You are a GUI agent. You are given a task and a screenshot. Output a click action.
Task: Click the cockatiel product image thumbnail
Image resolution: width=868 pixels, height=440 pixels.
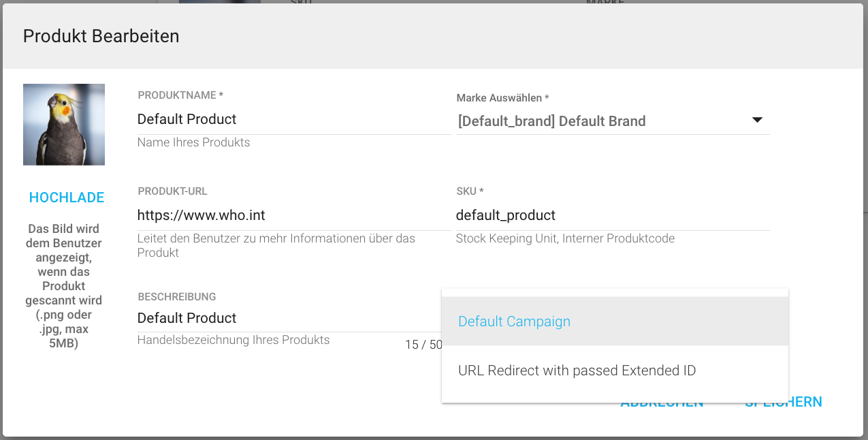coord(64,125)
